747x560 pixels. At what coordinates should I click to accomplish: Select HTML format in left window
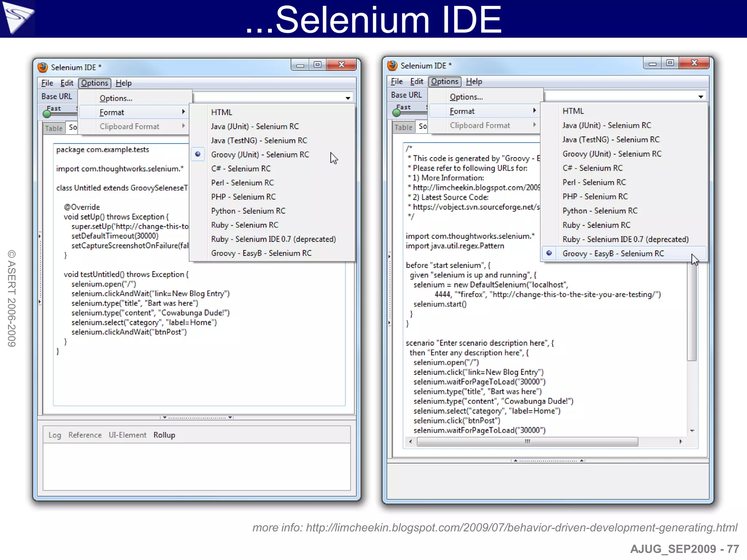(272, 112)
